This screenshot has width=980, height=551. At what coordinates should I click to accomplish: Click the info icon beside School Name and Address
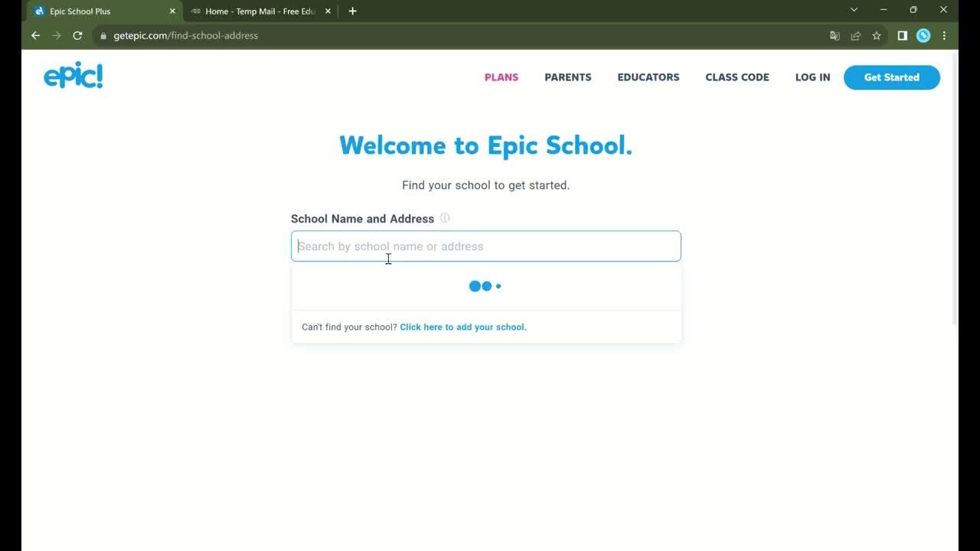445,218
